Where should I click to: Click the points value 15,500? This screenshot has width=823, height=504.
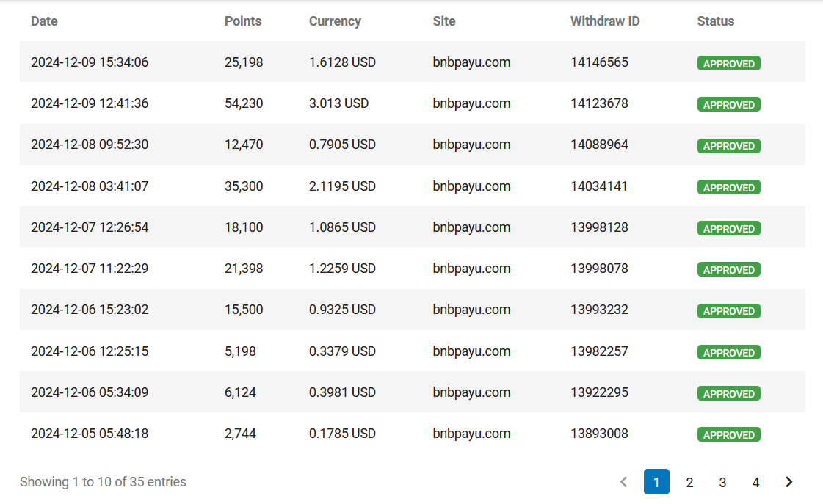pyautogui.click(x=244, y=310)
